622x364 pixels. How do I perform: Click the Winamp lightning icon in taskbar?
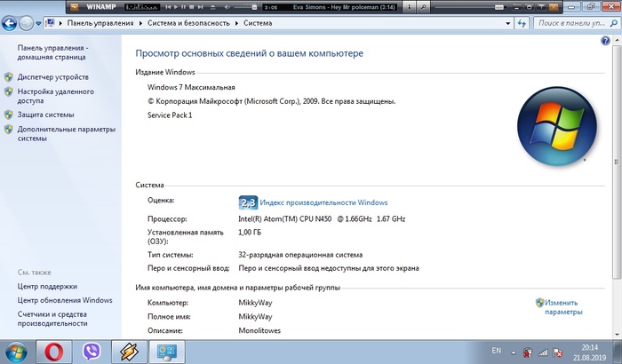(x=128, y=351)
